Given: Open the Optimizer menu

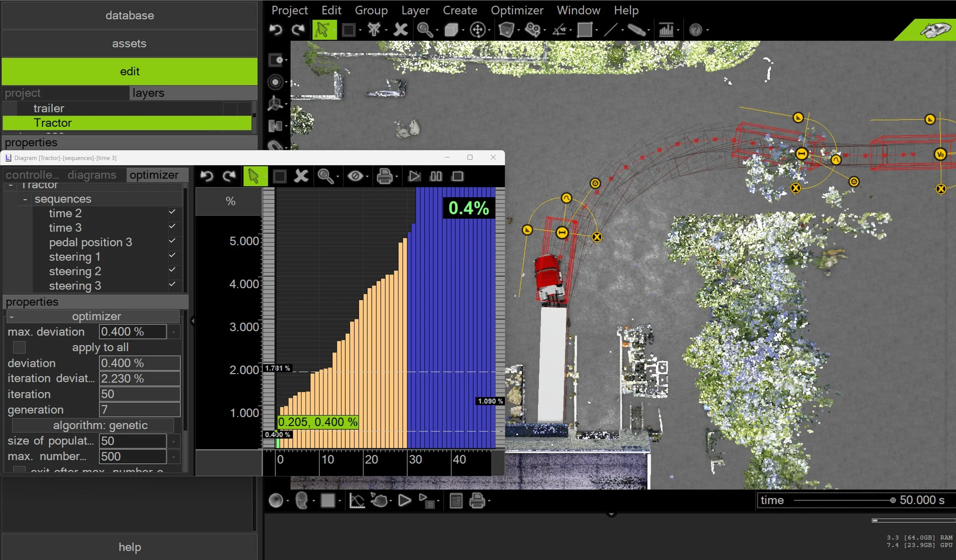Looking at the screenshot, I should 517,10.
